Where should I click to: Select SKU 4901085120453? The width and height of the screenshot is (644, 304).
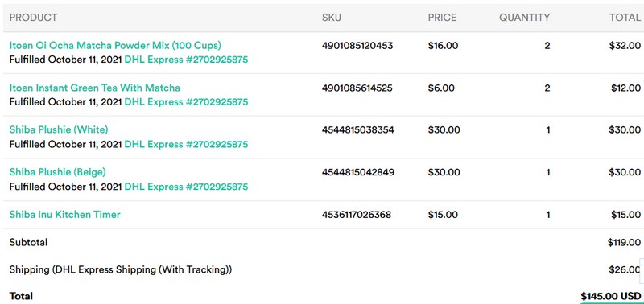[357, 45]
